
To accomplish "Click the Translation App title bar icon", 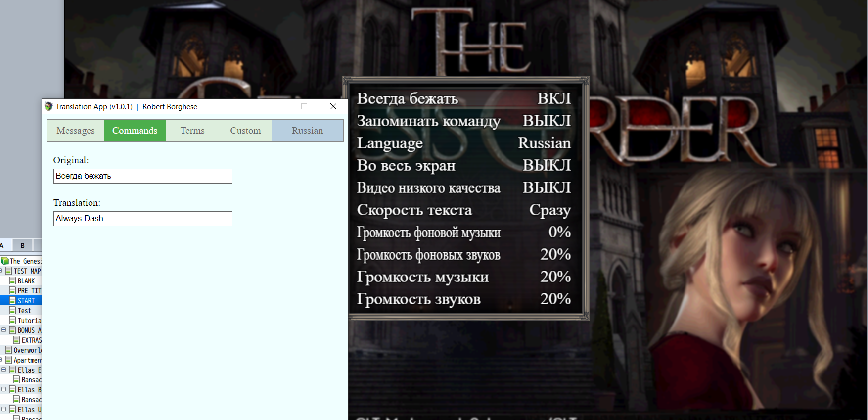I will point(48,106).
